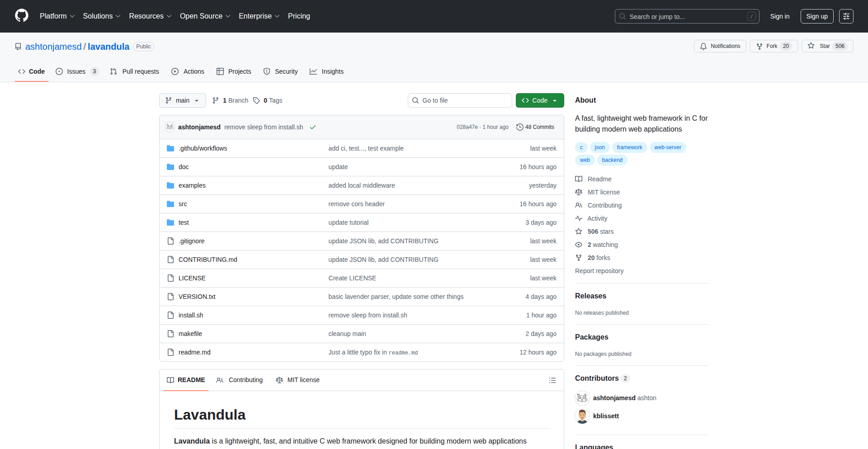Open the Projects tab
868x449 pixels.
pos(234,71)
